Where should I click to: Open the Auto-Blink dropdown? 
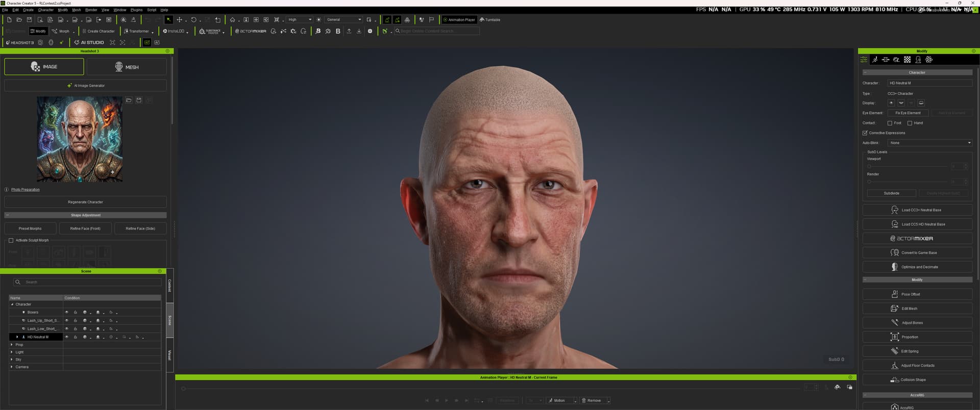point(930,143)
